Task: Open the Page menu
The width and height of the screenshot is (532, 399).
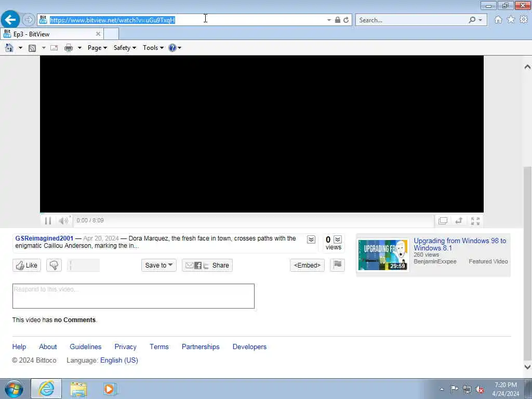Action: pyautogui.click(x=97, y=48)
